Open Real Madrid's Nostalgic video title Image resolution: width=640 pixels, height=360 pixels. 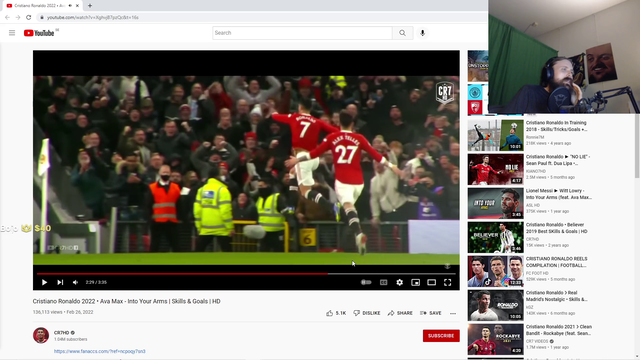pos(557,296)
